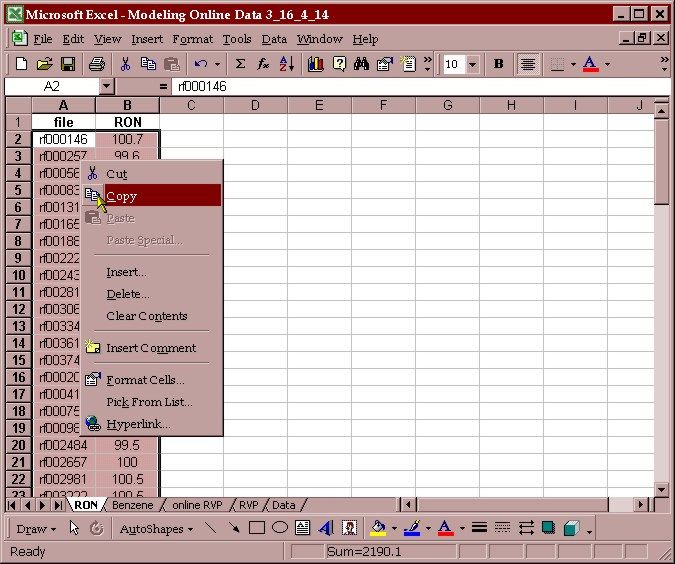The image size is (675, 564).
Task: Sort ascending with the A-Z icon
Action: 286,64
